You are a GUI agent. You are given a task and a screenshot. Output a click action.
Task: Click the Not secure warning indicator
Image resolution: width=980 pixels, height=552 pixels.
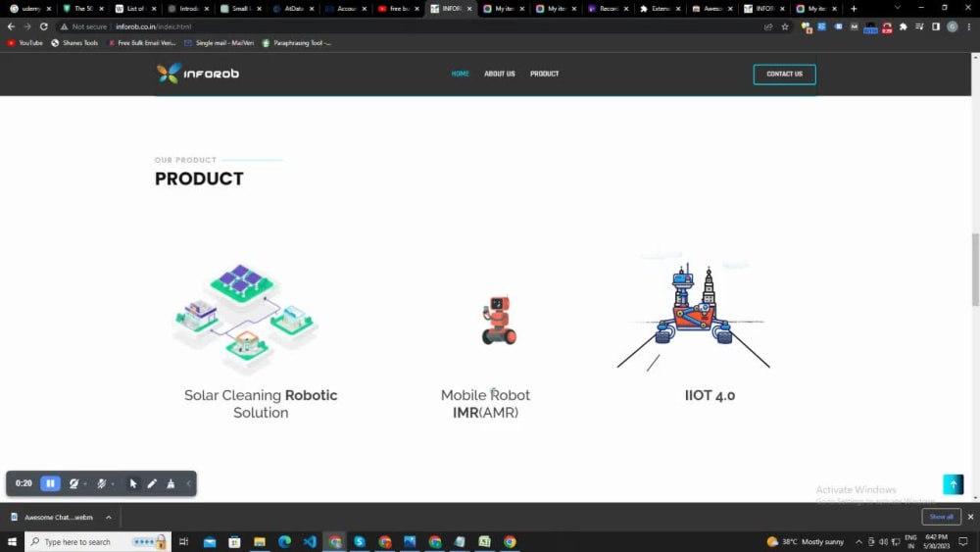pyautogui.click(x=83, y=26)
